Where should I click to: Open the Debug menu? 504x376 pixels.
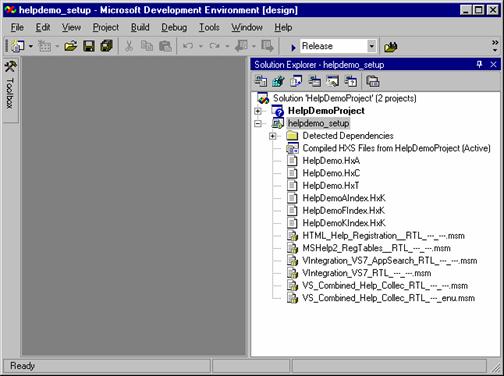(174, 27)
